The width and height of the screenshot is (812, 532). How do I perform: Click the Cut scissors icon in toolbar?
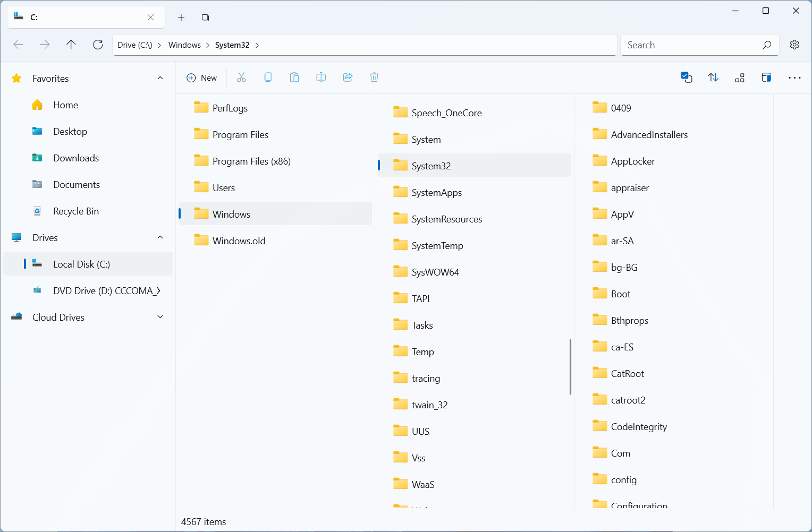click(x=241, y=78)
